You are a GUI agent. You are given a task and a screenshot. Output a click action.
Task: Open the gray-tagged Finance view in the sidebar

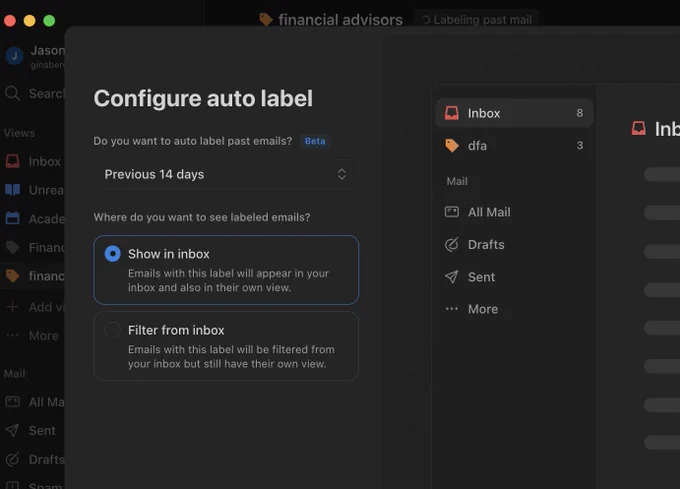pos(33,248)
